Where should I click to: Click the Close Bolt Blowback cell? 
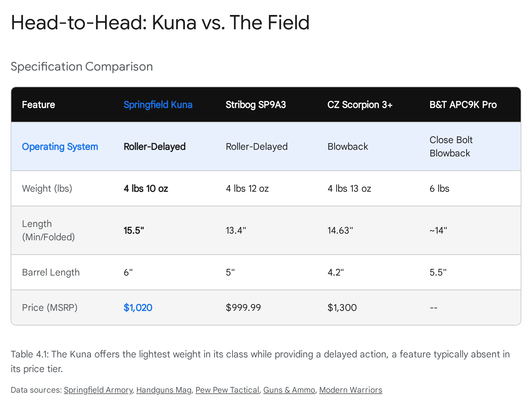coord(451,146)
